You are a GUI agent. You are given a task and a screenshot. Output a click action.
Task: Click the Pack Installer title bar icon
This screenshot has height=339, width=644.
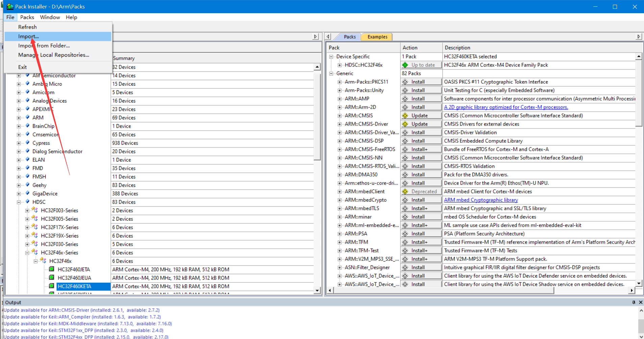point(10,6)
